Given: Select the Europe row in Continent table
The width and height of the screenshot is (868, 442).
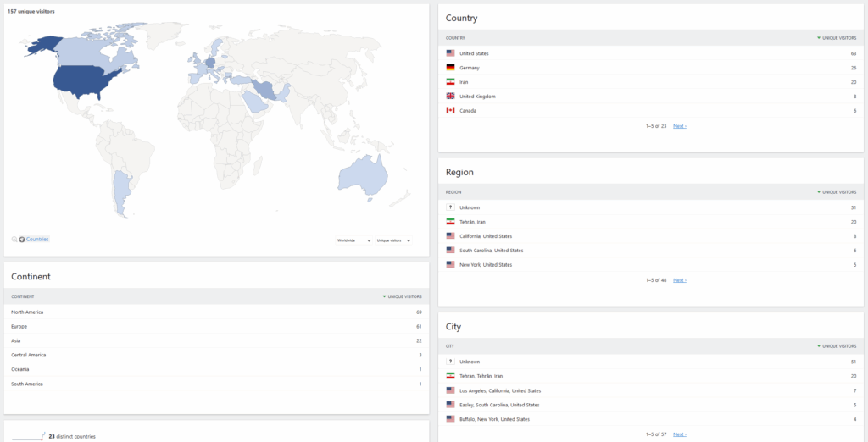Looking at the screenshot, I should point(19,326).
